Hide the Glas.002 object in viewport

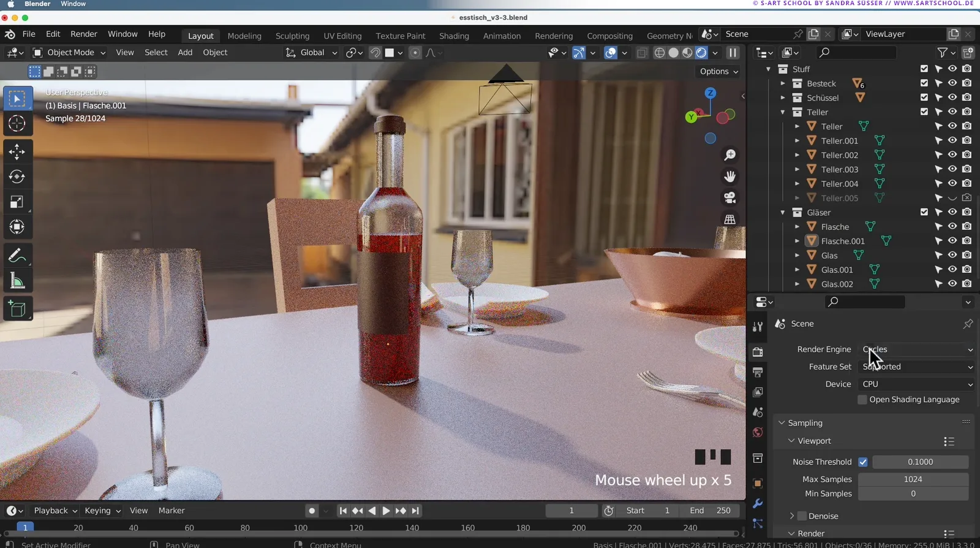click(952, 284)
